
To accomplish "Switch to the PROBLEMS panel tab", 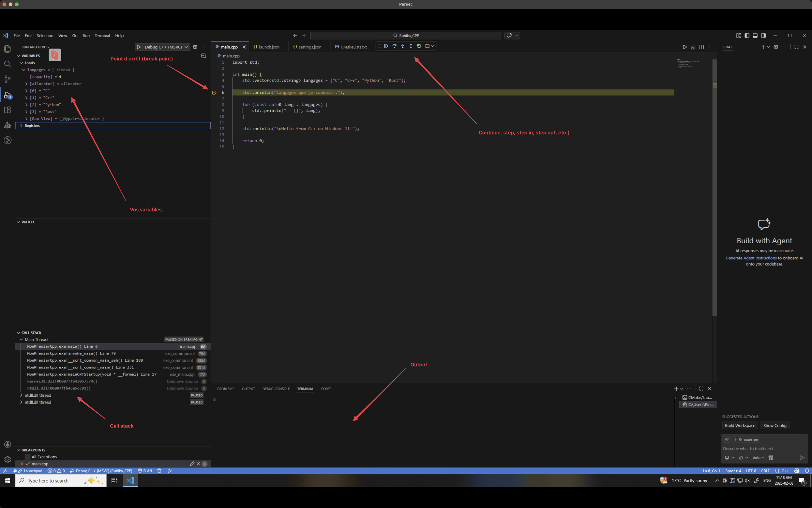I will [226, 389].
